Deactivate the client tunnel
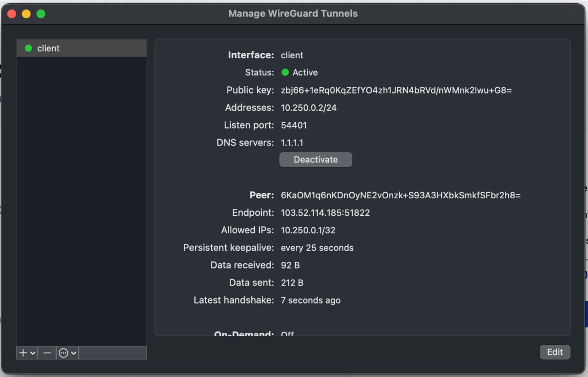Viewport: 588px width, 377px height. pyautogui.click(x=316, y=159)
